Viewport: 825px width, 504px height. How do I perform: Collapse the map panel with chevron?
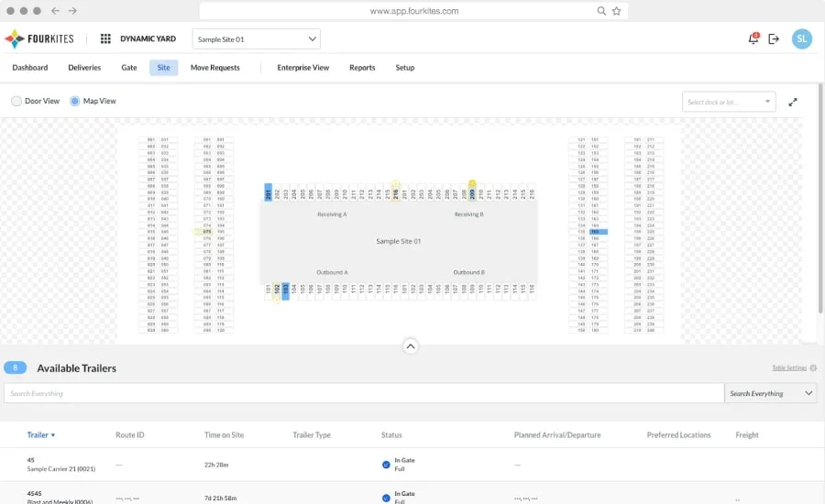411,345
